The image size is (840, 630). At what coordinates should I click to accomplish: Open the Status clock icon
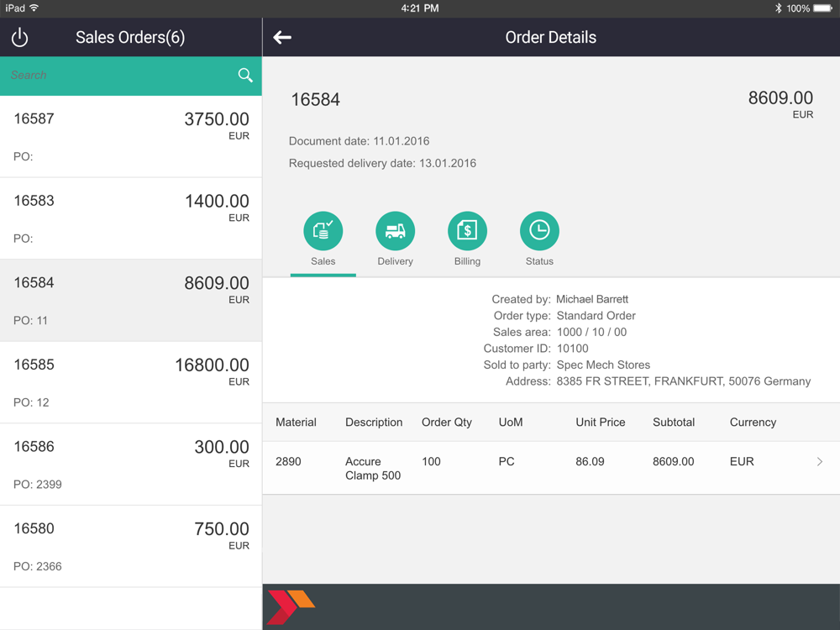(x=539, y=231)
